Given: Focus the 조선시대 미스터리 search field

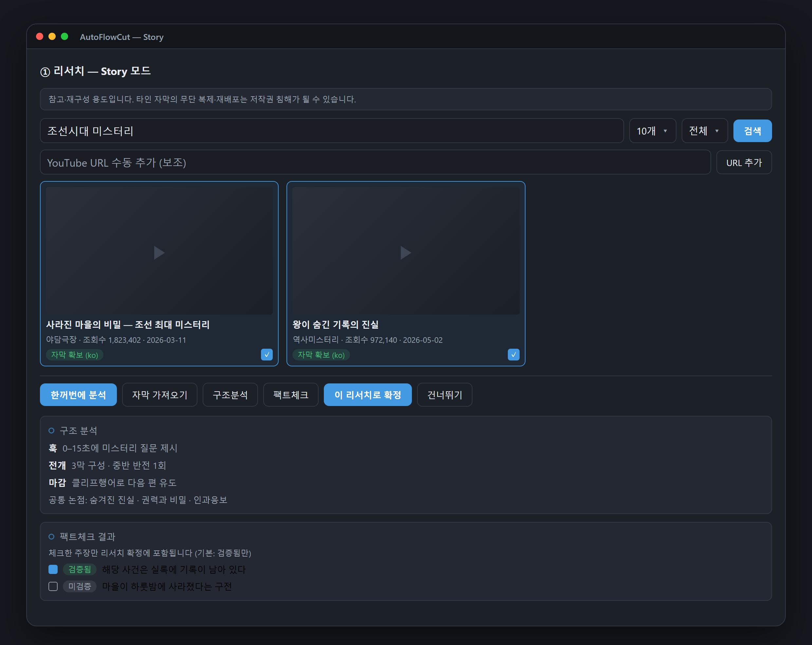Looking at the screenshot, I should (x=332, y=131).
